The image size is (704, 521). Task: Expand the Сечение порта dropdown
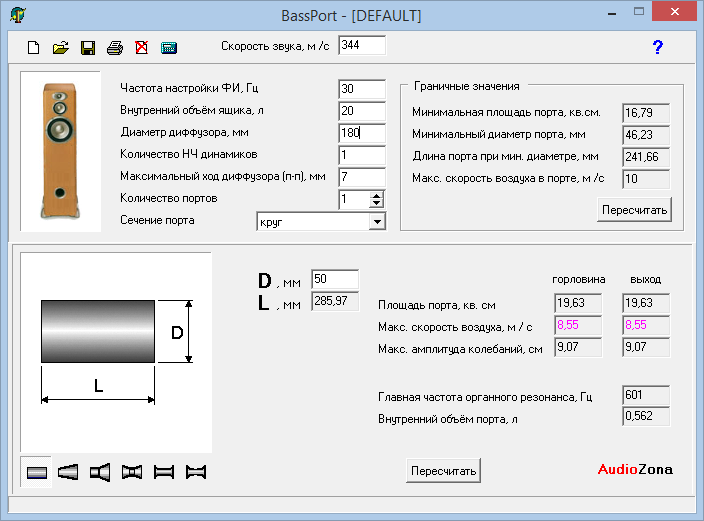[x=376, y=221]
